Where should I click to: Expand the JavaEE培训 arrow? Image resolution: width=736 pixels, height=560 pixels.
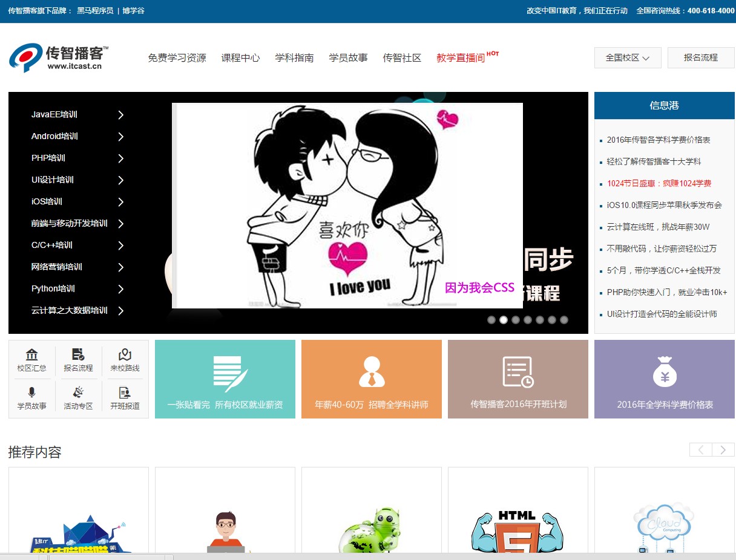(121, 115)
